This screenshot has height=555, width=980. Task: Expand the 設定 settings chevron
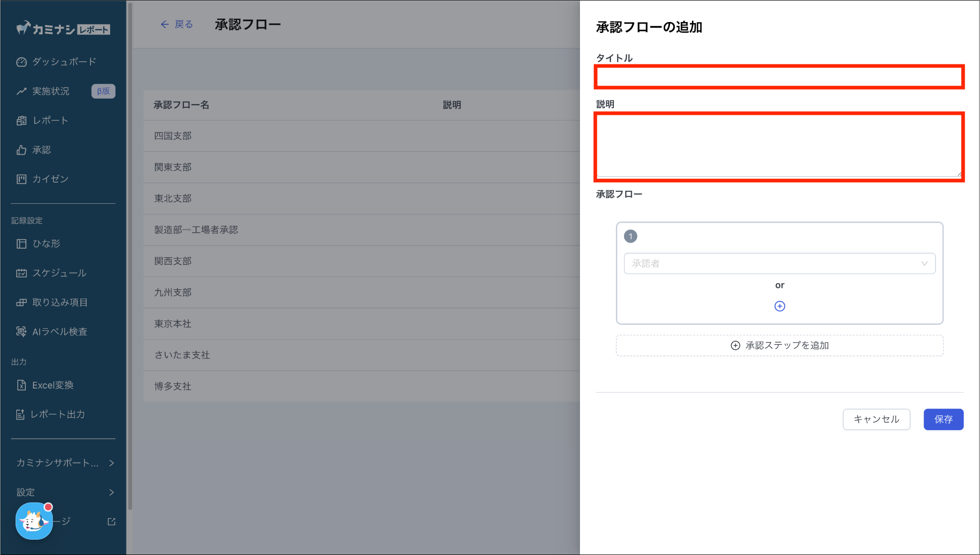pos(111,492)
